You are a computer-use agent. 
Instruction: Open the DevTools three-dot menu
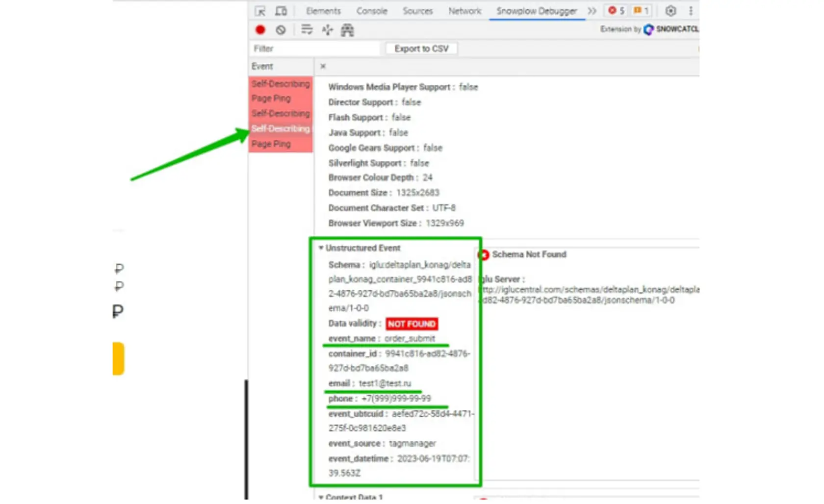click(x=691, y=11)
